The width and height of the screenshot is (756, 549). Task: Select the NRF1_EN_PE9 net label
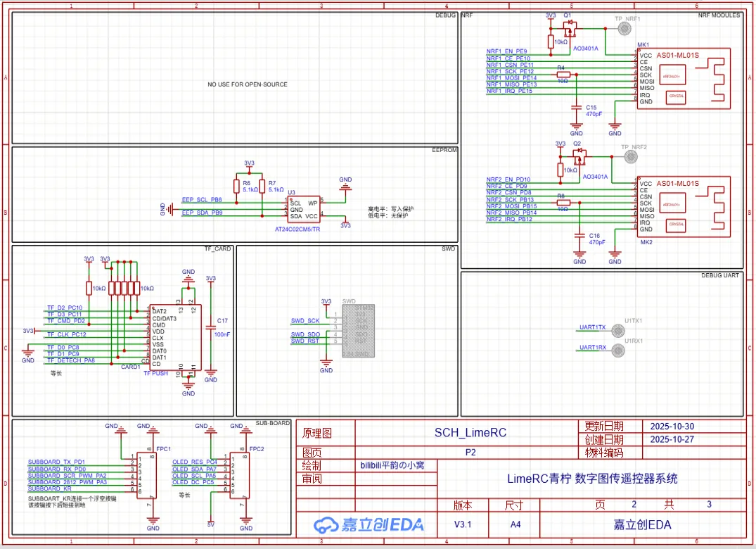coord(506,51)
